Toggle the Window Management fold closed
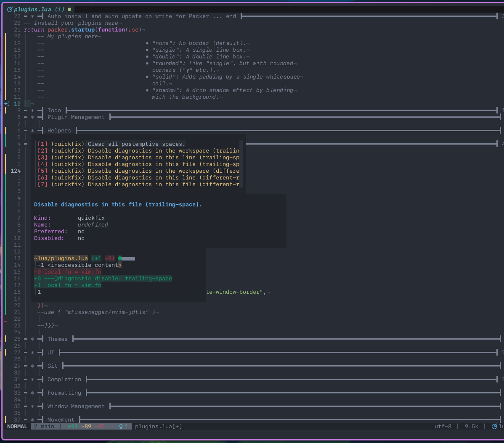Screen dimensions: 504x443 pyautogui.click(x=32, y=406)
